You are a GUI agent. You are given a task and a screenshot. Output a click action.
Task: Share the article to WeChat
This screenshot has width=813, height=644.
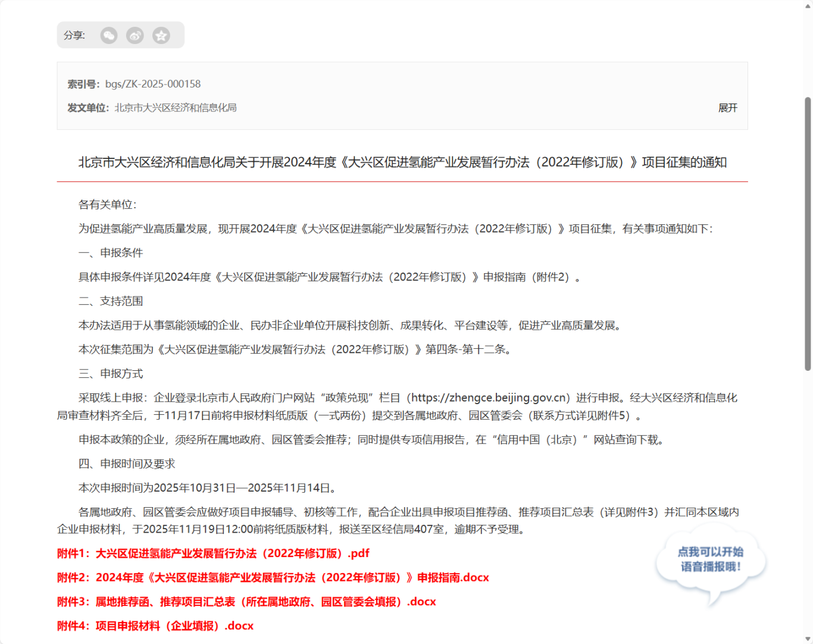pyautogui.click(x=109, y=35)
